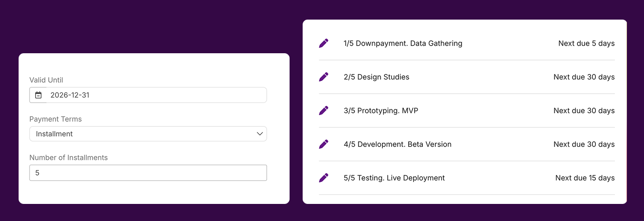Click the 3/5 Prototyping. MVP label
644x221 pixels.
pyautogui.click(x=381, y=111)
